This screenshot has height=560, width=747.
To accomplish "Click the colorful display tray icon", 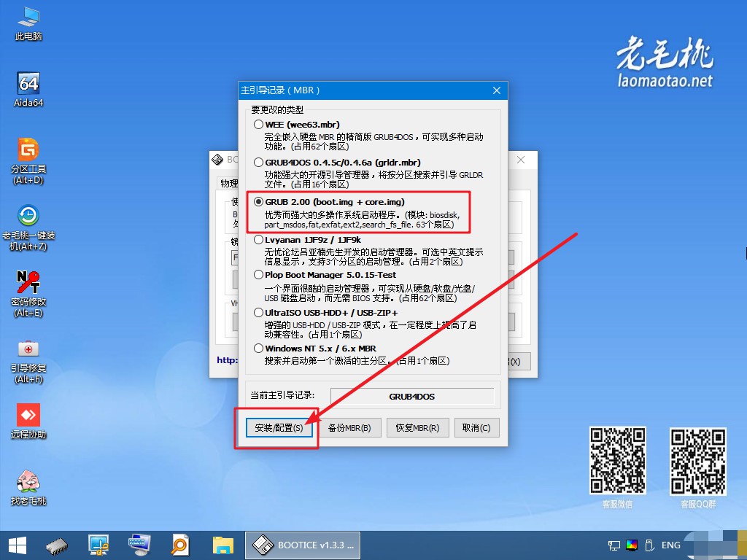I will (632, 545).
